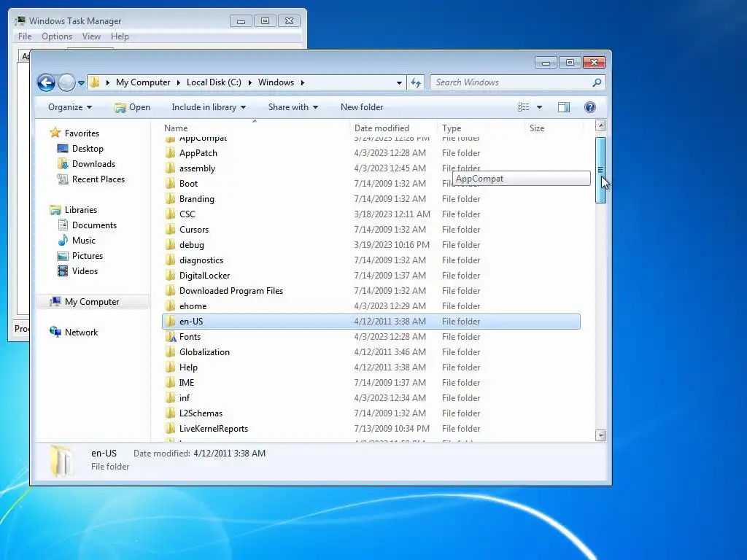Click scrollbar up arrow in file list
Viewport: 747px width, 560px height.
(600, 125)
